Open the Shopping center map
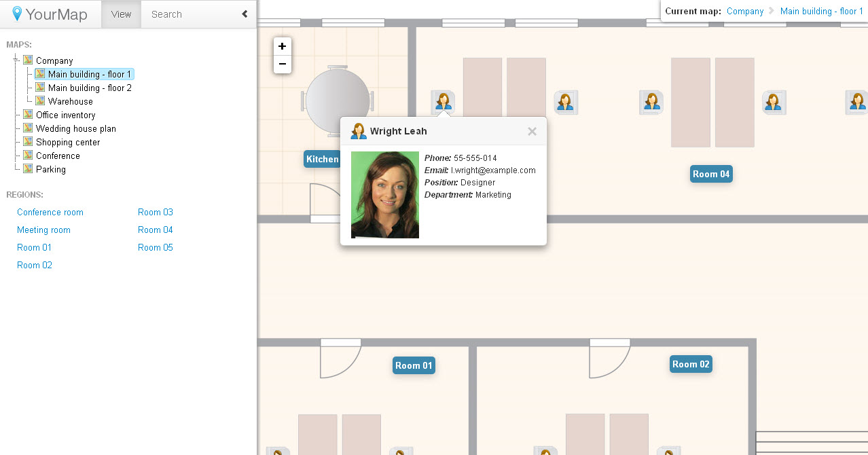868x455 pixels. pyautogui.click(x=68, y=142)
